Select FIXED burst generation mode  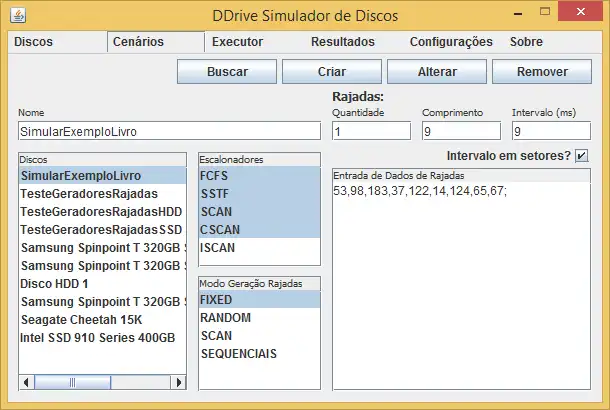259,300
